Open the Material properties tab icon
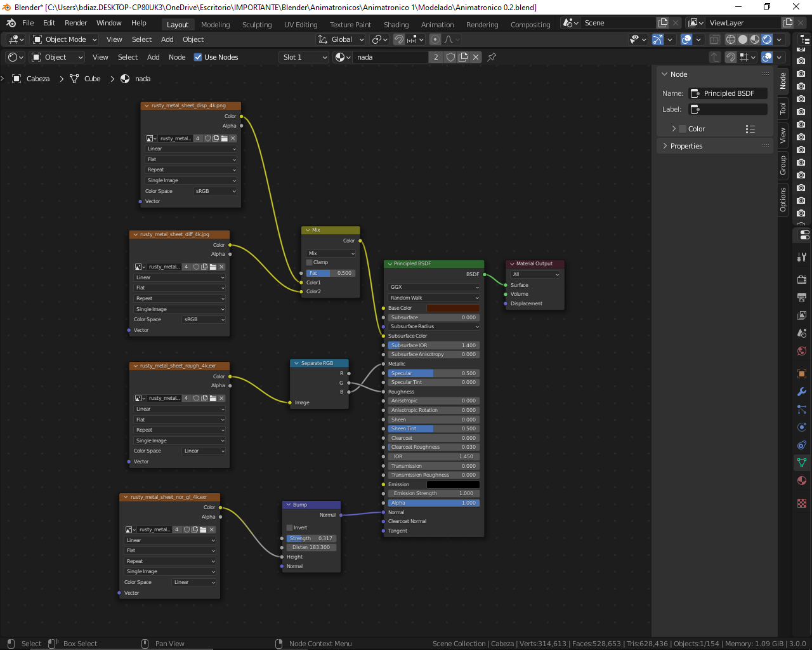This screenshot has width=812, height=650. click(802, 481)
